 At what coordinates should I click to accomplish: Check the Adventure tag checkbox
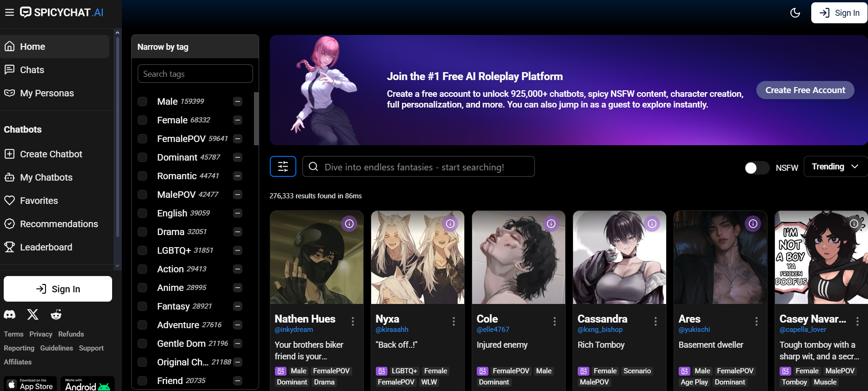click(x=142, y=325)
